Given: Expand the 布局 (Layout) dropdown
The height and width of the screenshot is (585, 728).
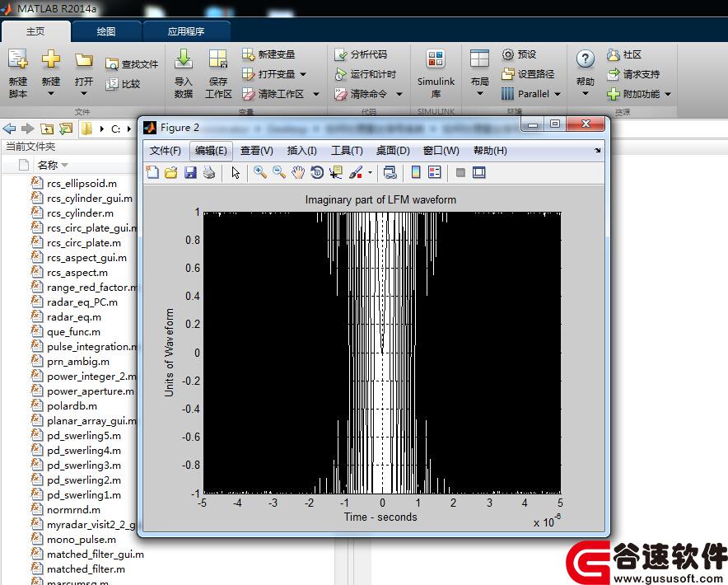Looking at the screenshot, I should (480, 94).
